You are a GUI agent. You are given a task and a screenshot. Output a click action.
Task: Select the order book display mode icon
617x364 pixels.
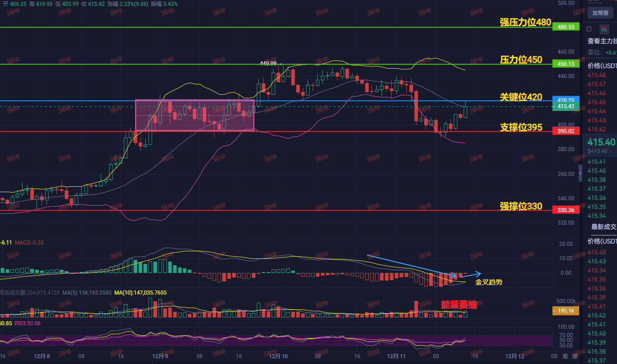coord(604,29)
